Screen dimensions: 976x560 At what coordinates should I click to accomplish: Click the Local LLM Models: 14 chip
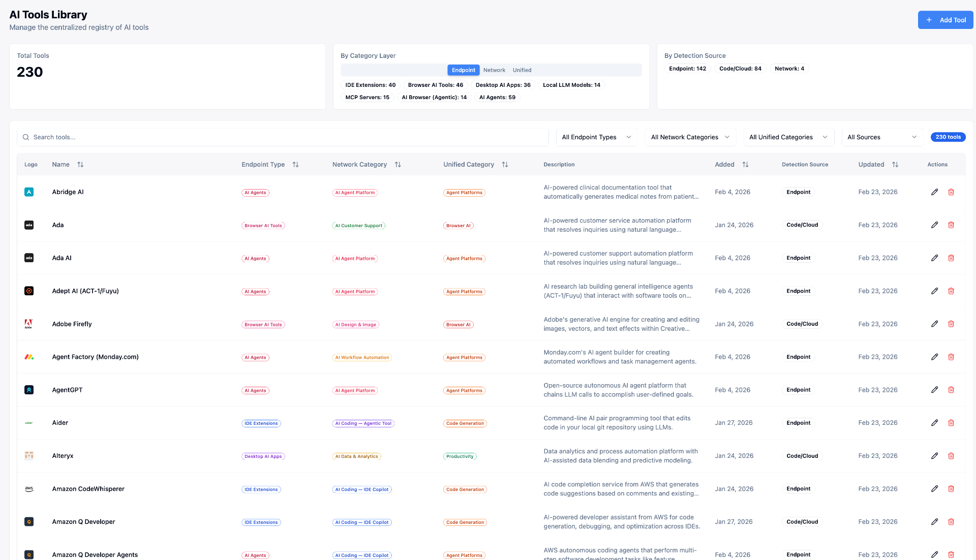(x=571, y=85)
